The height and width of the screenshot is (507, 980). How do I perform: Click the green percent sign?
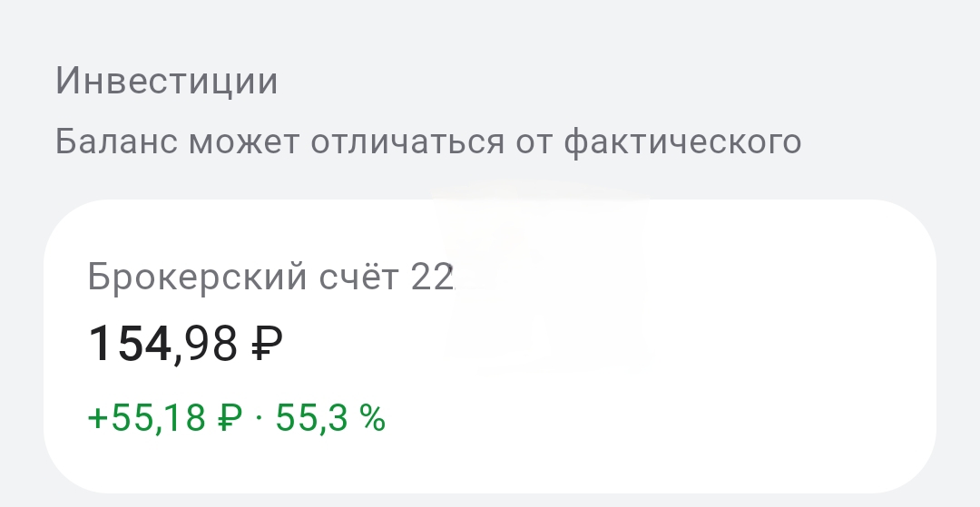click(372, 419)
